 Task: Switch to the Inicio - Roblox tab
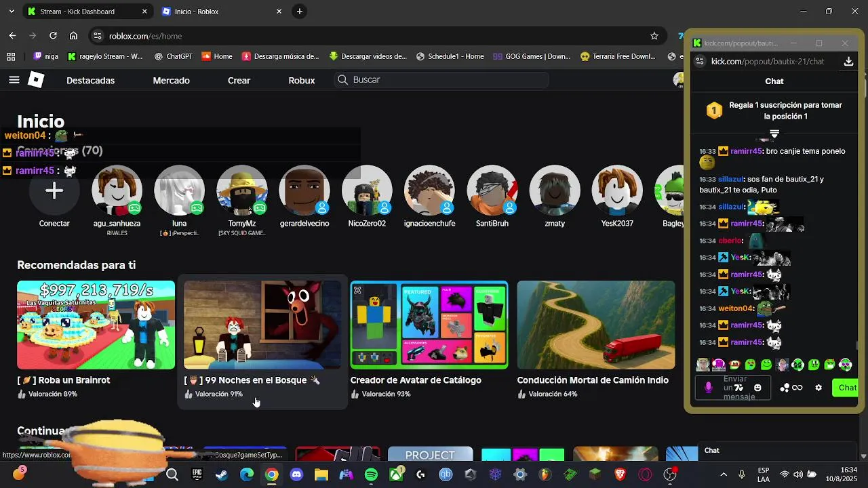point(222,12)
